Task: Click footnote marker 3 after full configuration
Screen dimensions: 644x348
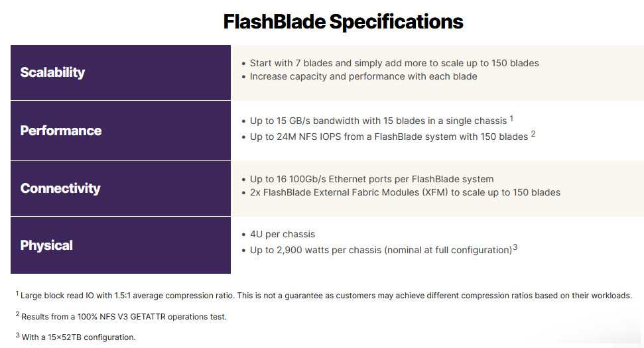Action: (x=515, y=247)
